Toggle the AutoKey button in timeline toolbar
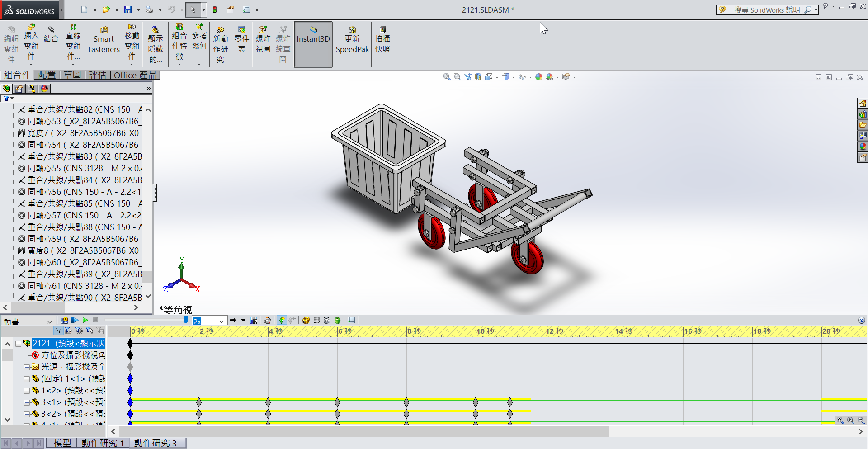The width and height of the screenshot is (868, 449). 282,320
